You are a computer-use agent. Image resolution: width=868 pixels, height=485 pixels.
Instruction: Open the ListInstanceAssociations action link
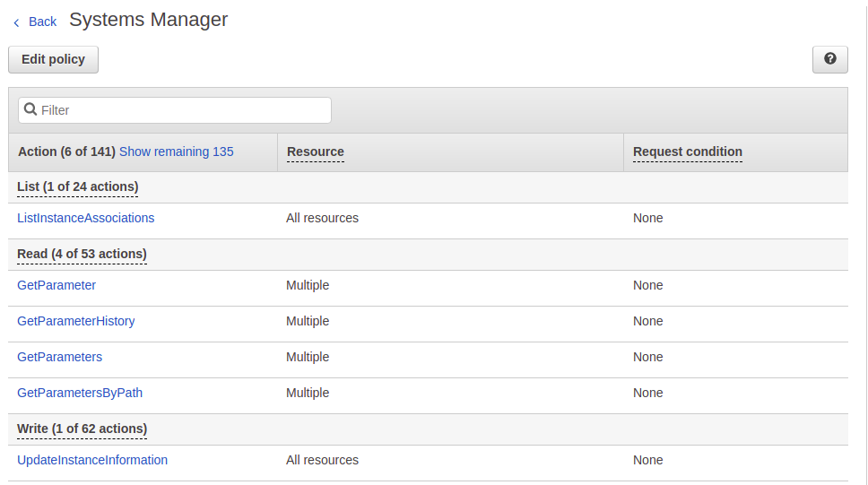[x=85, y=218]
